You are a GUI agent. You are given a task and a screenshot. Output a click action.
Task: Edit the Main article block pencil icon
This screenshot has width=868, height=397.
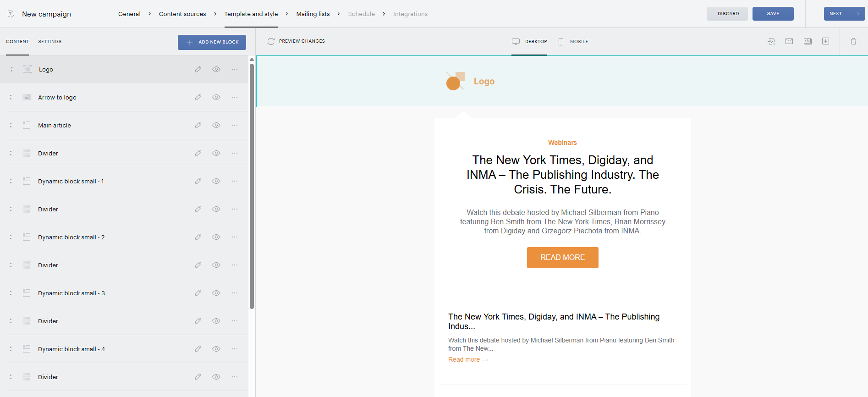(198, 125)
